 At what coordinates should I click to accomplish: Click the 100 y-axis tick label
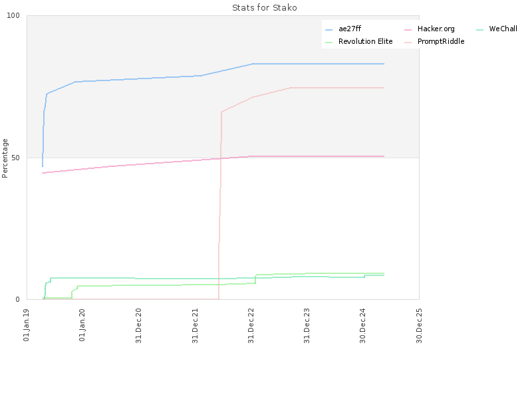point(13,15)
